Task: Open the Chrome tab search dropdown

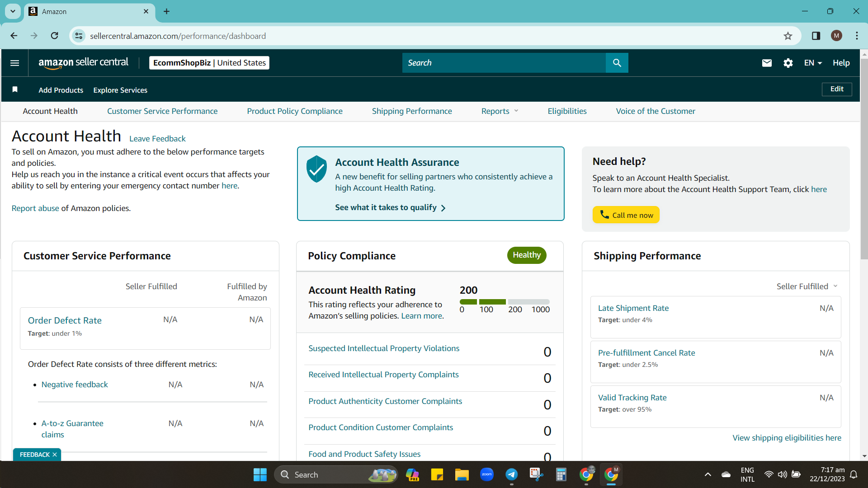Action: click(13, 11)
